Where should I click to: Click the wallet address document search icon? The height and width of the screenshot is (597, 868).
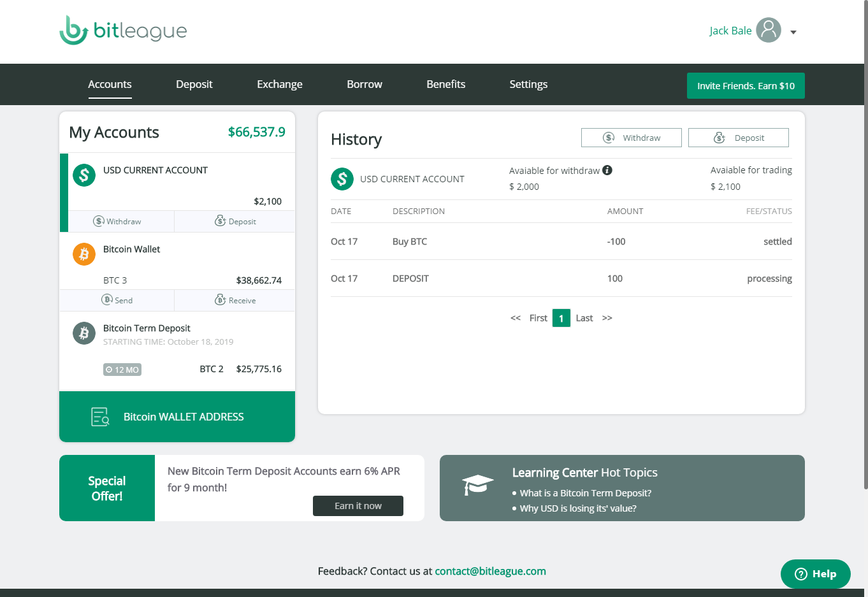pyautogui.click(x=100, y=417)
